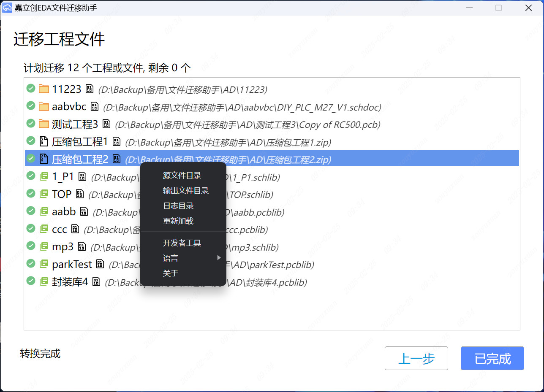Viewport: 544px width, 392px height.
Task: Click the green library icon of parkTest
Action: (x=44, y=264)
